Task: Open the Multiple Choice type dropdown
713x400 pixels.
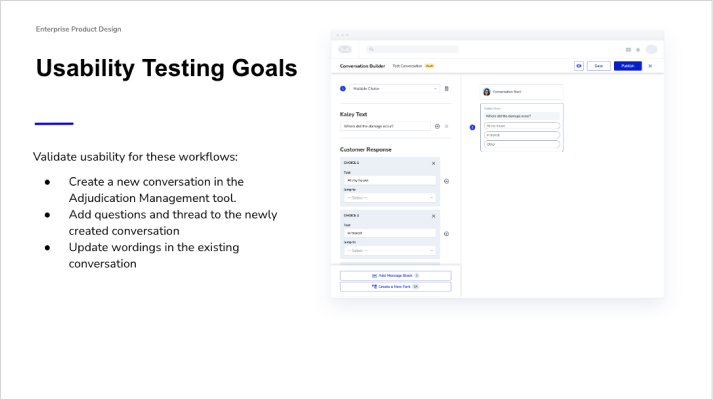Action: pyautogui.click(x=394, y=88)
